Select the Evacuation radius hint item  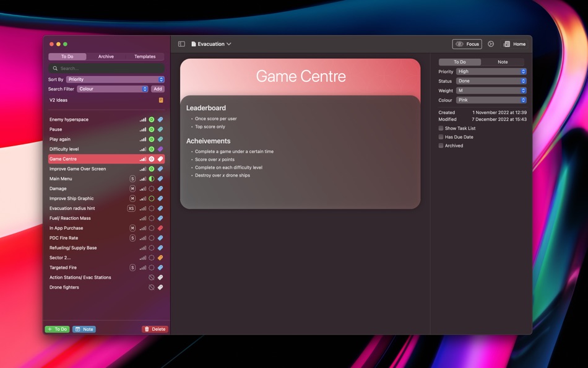point(106,208)
